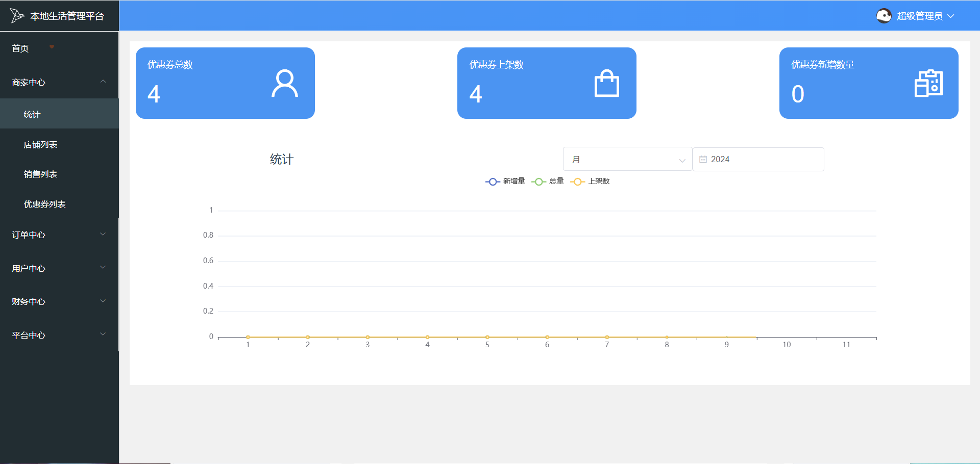Open 销售列表 in the sidebar
The image size is (980, 464).
[59, 174]
